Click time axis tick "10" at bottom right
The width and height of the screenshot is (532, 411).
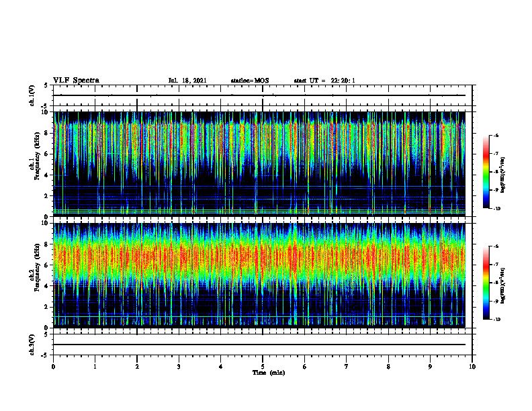[472, 367]
